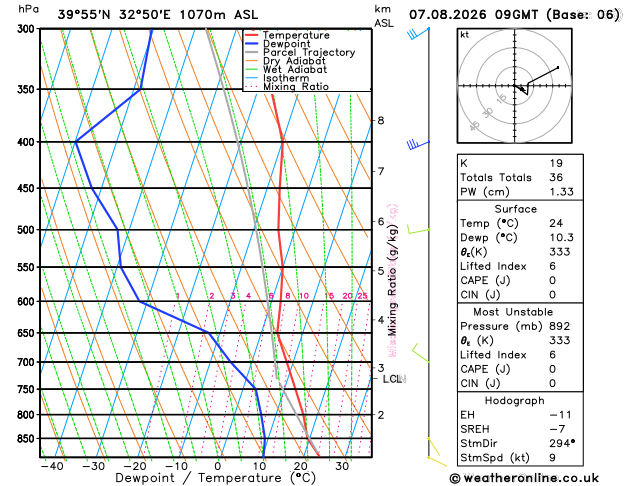The image size is (629, 486).
Task: Click the green wind barb at 700 hPa
Action: coord(420,353)
